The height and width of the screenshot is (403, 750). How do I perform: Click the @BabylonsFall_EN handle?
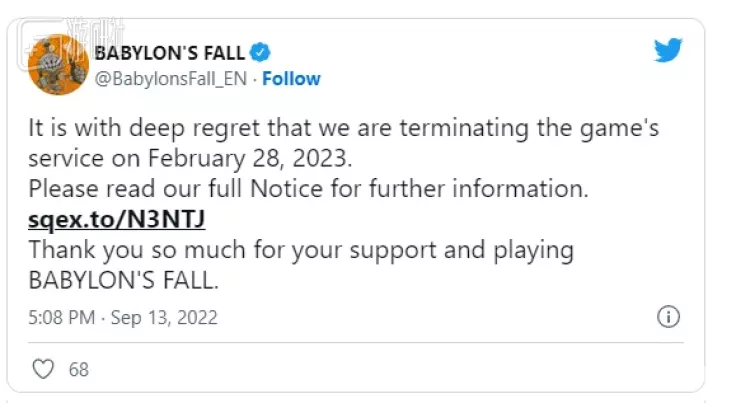(x=171, y=78)
